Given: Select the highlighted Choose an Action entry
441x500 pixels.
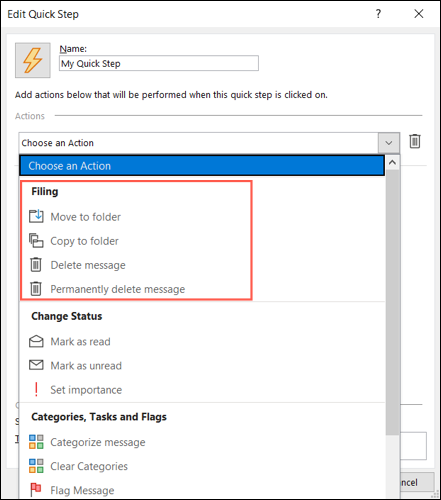Looking at the screenshot, I should pyautogui.click(x=202, y=166).
